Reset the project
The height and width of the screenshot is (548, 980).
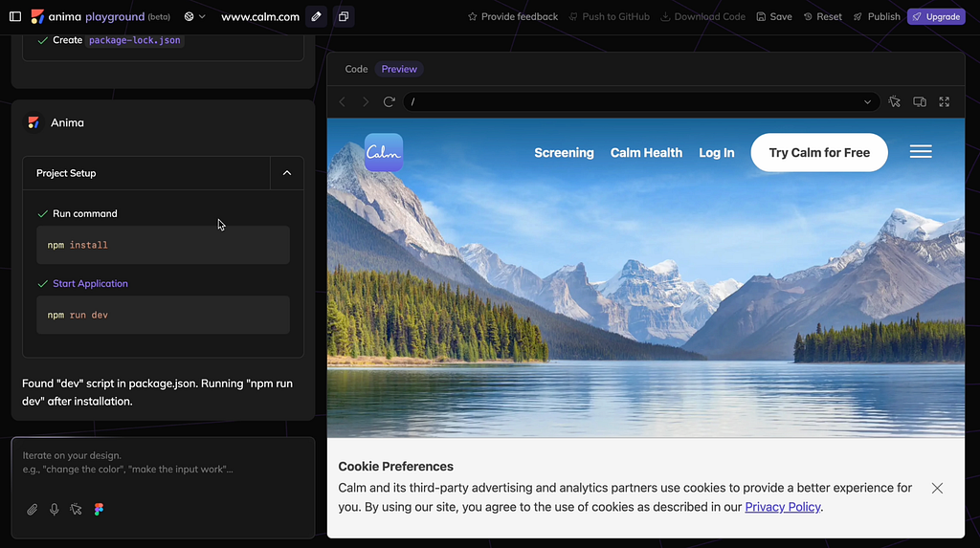point(822,17)
